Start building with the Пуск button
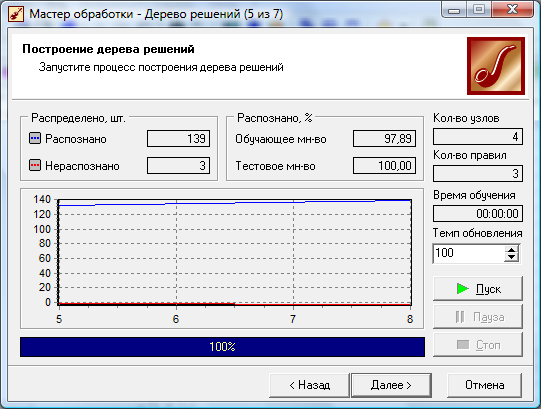Image resolution: width=541 pixels, height=409 pixels. tap(478, 289)
